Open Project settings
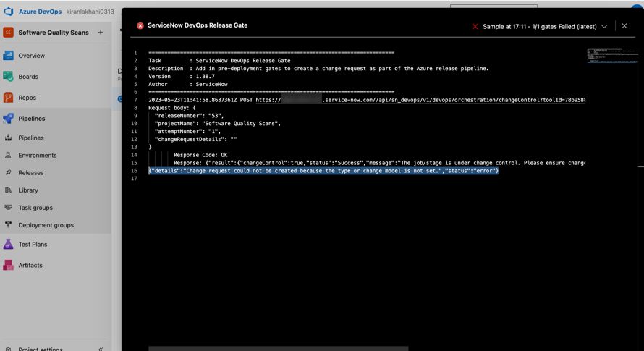The height and width of the screenshot is (351, 644). [41, 349]
